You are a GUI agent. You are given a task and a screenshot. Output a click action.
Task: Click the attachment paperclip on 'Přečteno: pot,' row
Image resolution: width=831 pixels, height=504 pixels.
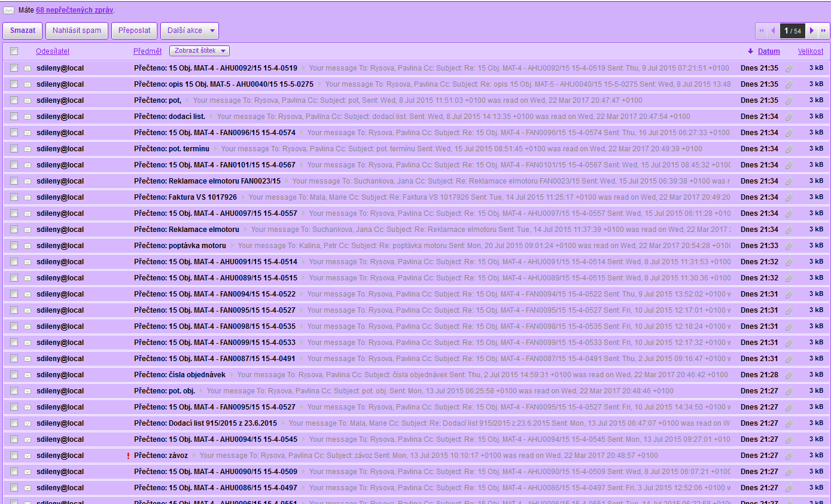click(x=789, y=100)
